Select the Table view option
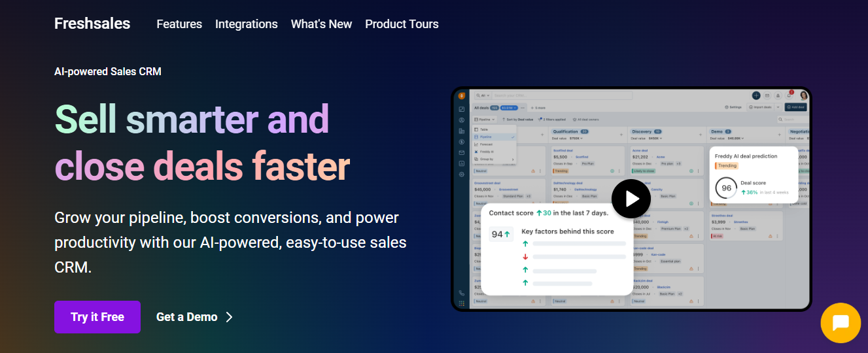This screenshot has width=868, height=353. pos(495,129)
